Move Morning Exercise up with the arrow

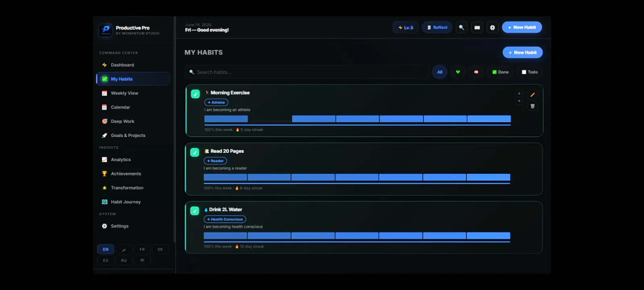pos(519,93)
